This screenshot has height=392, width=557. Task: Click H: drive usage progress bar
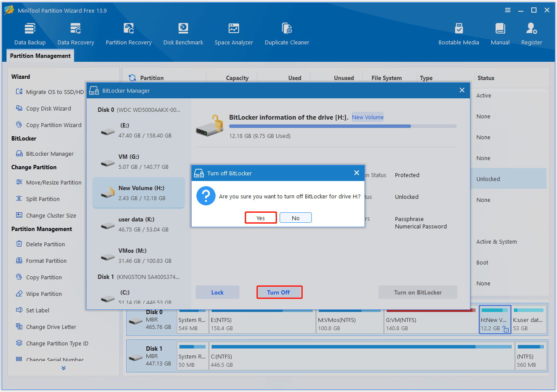coord(343,126)
